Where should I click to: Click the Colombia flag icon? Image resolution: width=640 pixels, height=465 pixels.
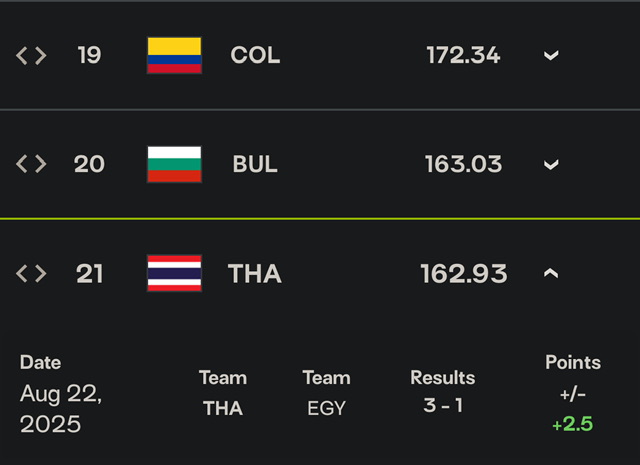pos(174,55)
